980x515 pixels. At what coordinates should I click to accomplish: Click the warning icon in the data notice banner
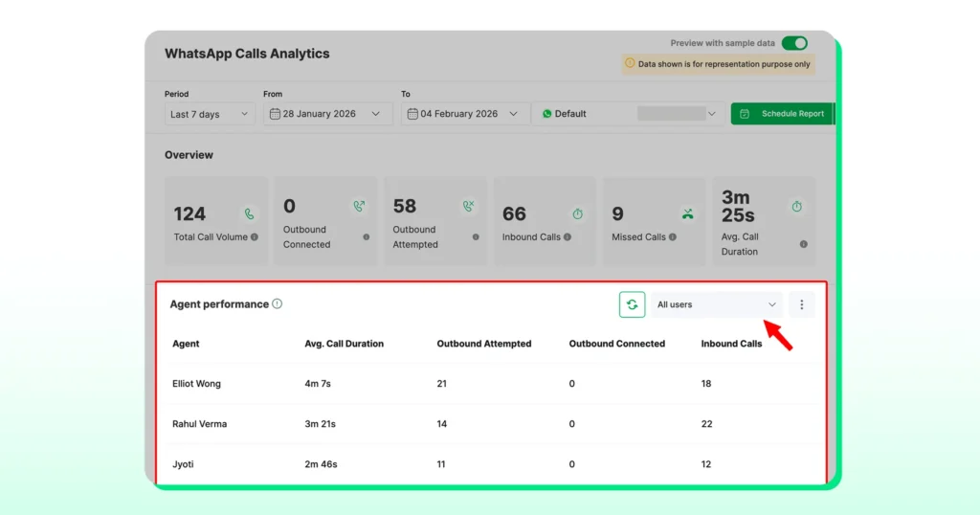[630, 63]
